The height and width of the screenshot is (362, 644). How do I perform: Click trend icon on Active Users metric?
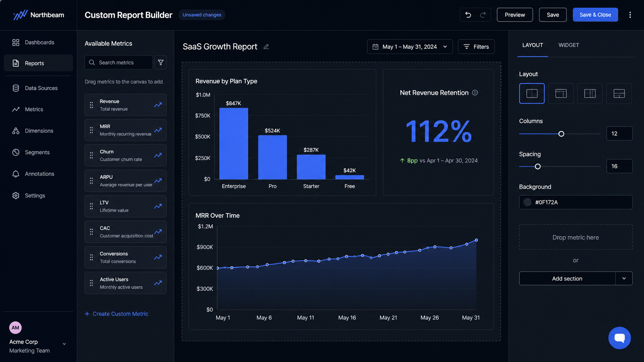158,283
